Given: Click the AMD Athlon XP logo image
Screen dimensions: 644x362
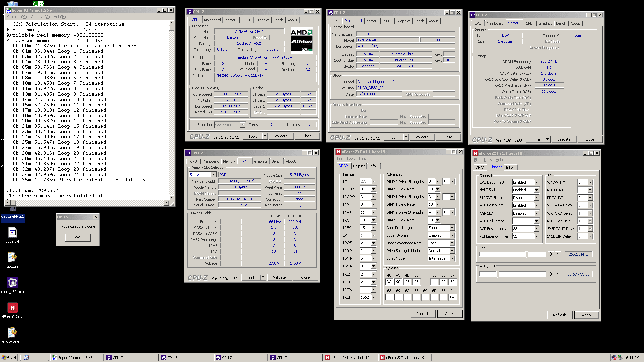Looking at the screenshot, I should [302, 41].
